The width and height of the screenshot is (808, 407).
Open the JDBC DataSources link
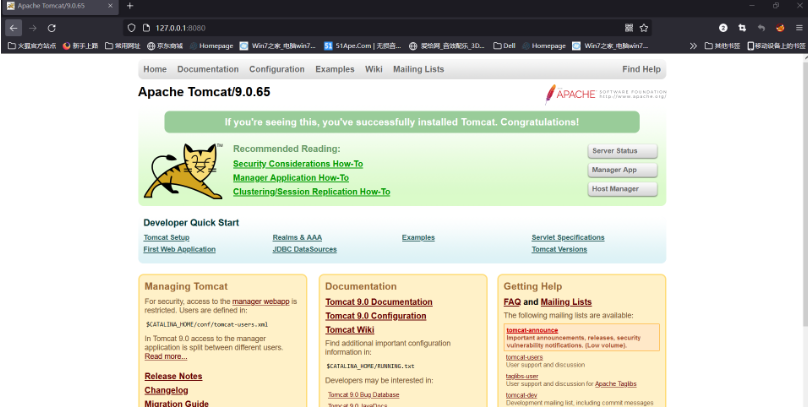(x=305, y=249)
